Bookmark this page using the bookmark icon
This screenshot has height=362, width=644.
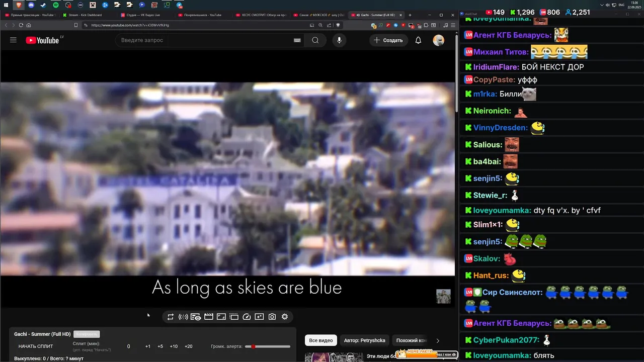coord(76,25)
